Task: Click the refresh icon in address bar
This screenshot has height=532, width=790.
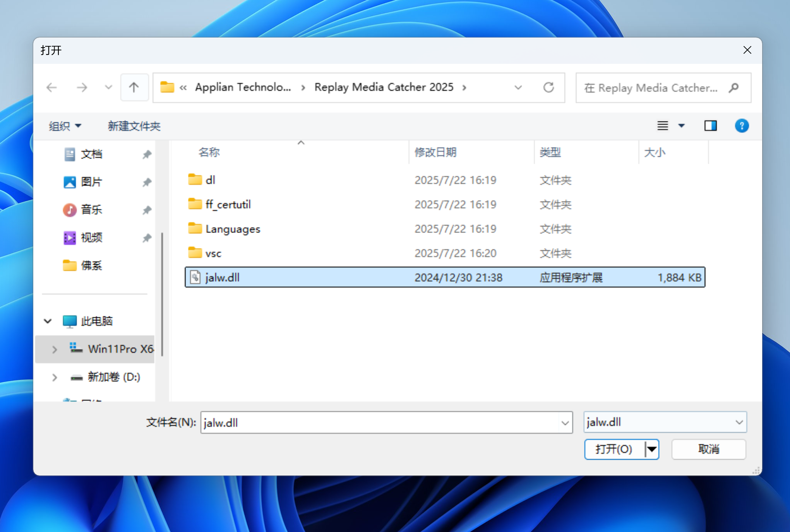Action: (548, 87)
